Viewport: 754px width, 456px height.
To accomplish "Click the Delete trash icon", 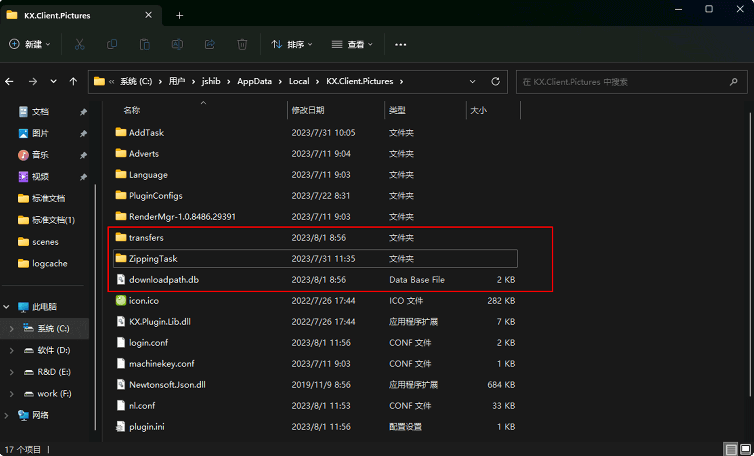I will [242, 45].
